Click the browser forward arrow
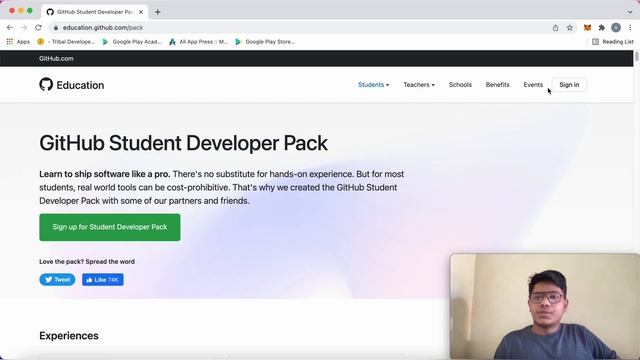 [24, 27]
